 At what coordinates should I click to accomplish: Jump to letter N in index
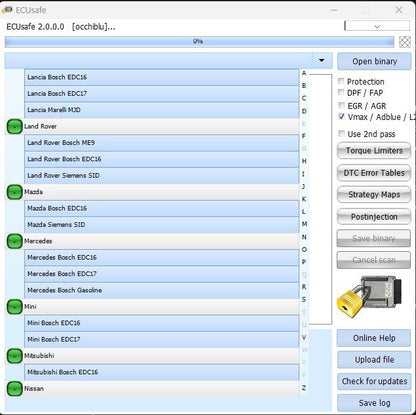click(304, 237)
